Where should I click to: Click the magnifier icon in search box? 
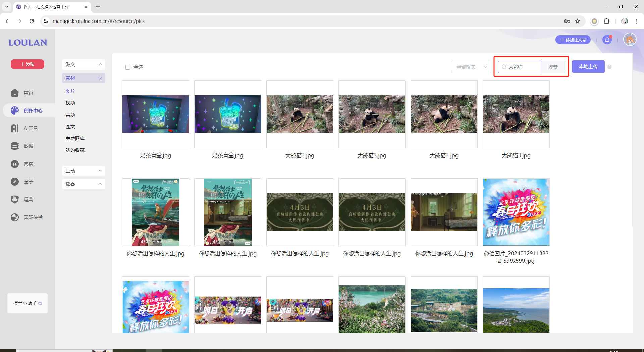[x=504, y=67]
